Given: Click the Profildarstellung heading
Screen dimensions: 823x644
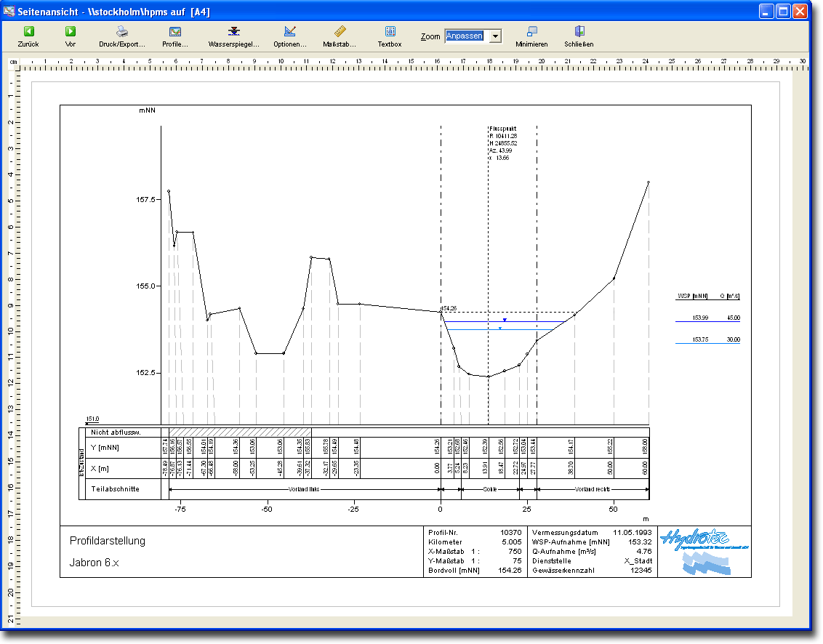Looking at the screenshot, I should (108, 541).
